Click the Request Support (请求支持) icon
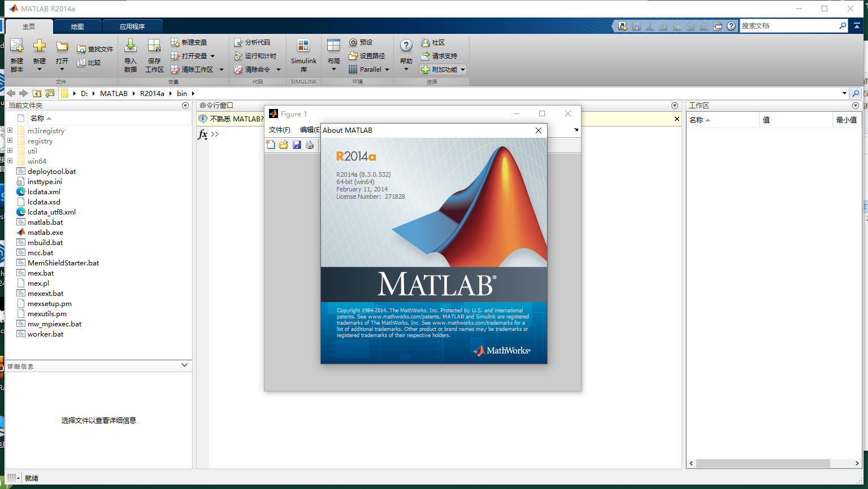This screenshot has height=489, width=868. [x=425, y=55]
